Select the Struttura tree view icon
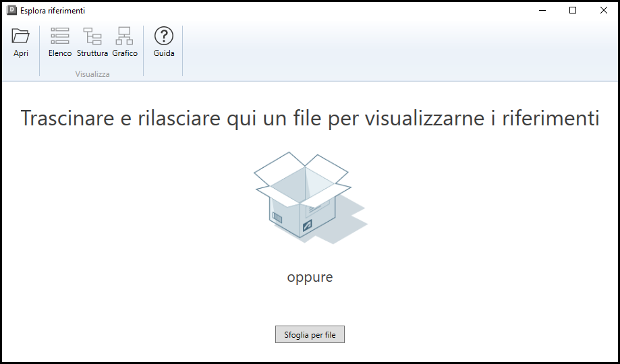The height and width of the screenshot is (364, 620). (92, 36)
